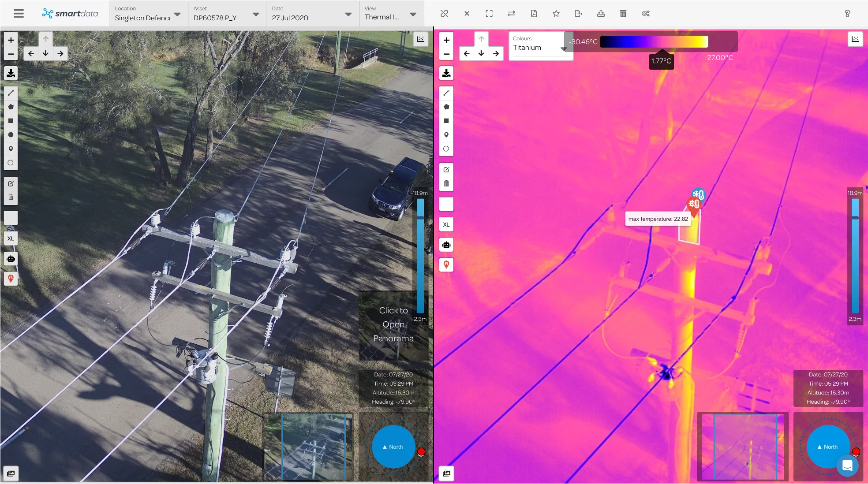Click edit annotations icon in left panel
Viewport: 868px width, 484px height.
[x=11, y=183]
